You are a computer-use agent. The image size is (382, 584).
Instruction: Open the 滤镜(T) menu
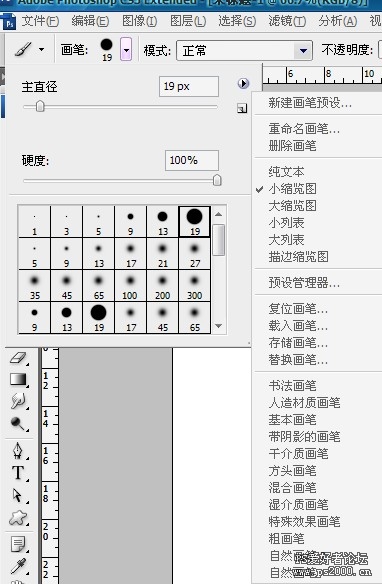pos(287,21)
